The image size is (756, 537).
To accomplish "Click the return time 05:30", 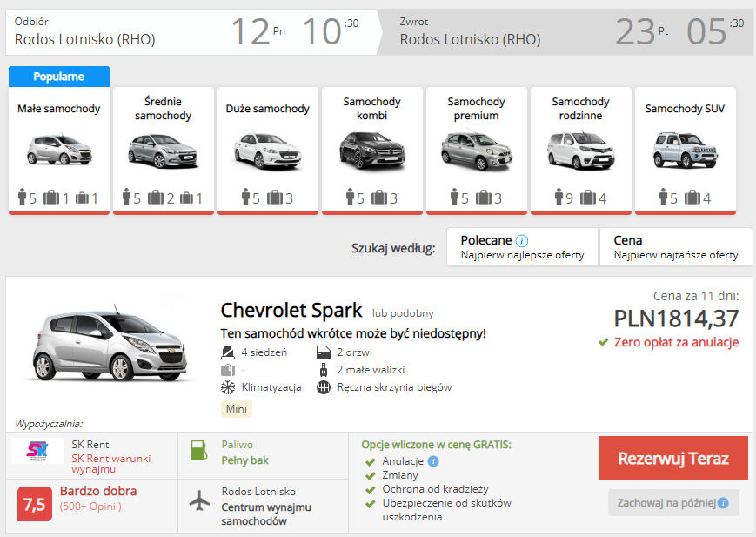I will [715, 32].
